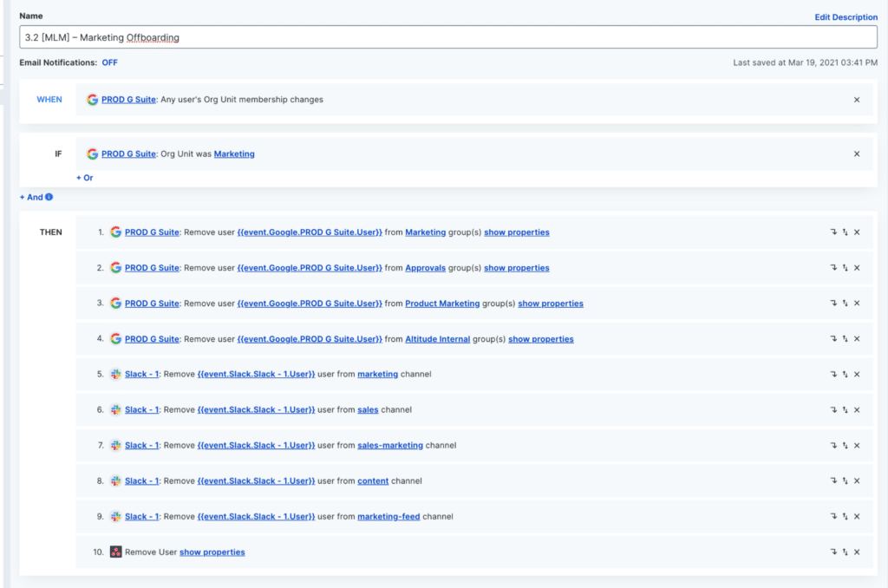888x588 pixels.
Task: Click reorder arrows on Remove User row
Action: (845, 552)
